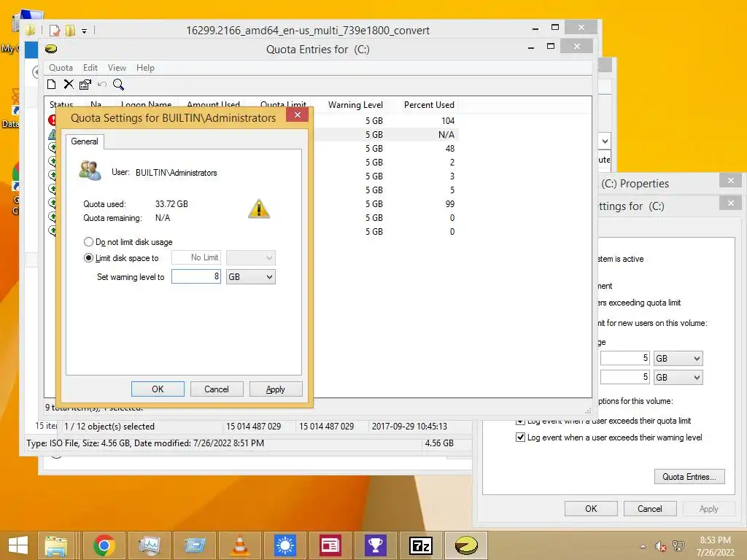Open quota entry Properties toolbar icon
Screen dimensions: 747x560
(85, 85)
